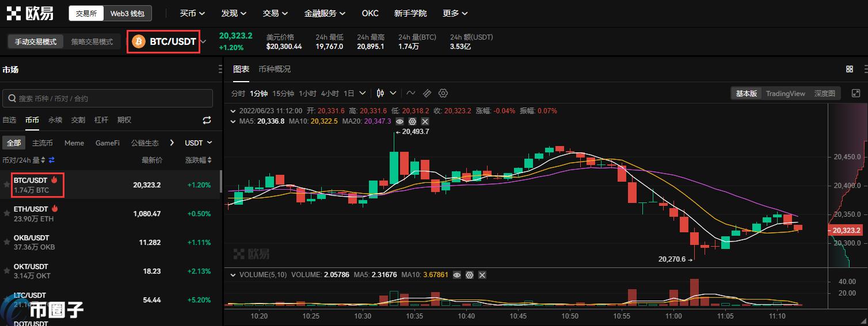Switch to the 自选 market tab

coord(9,120)
